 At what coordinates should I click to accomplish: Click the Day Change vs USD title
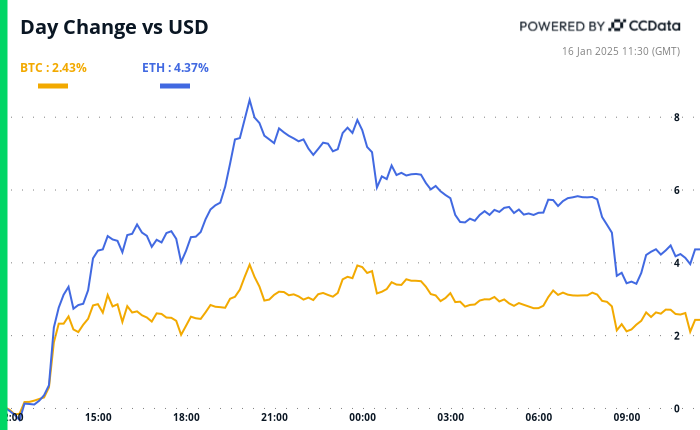click(x=115, y=27)
